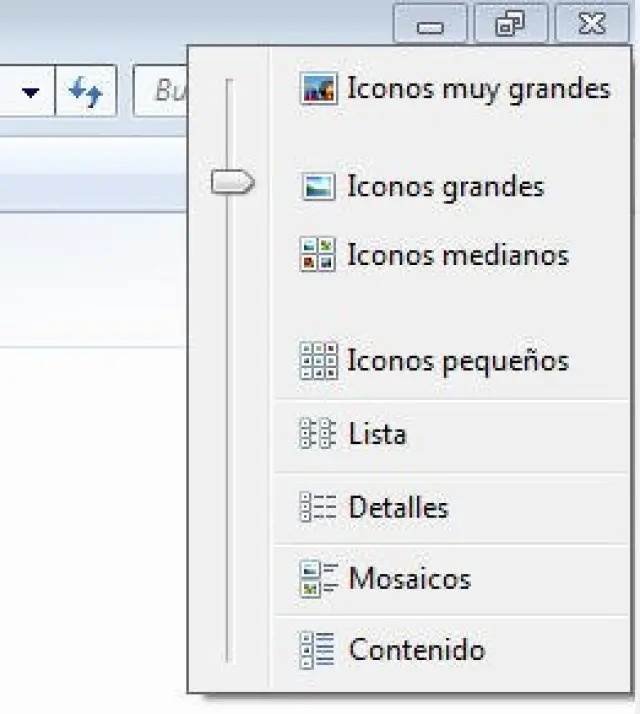Click inside the search box
640x714 pixels.
pyautogui.click(x=163, y=92)
